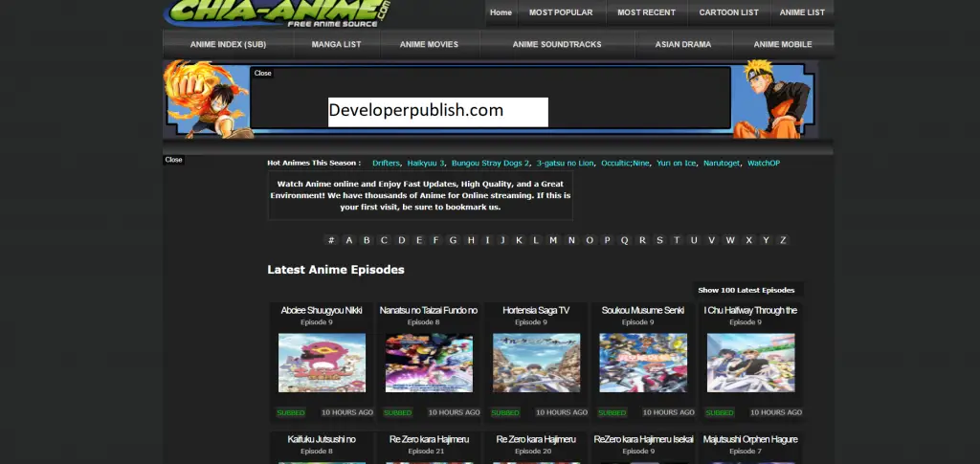Filter anime by letter B

367,240
